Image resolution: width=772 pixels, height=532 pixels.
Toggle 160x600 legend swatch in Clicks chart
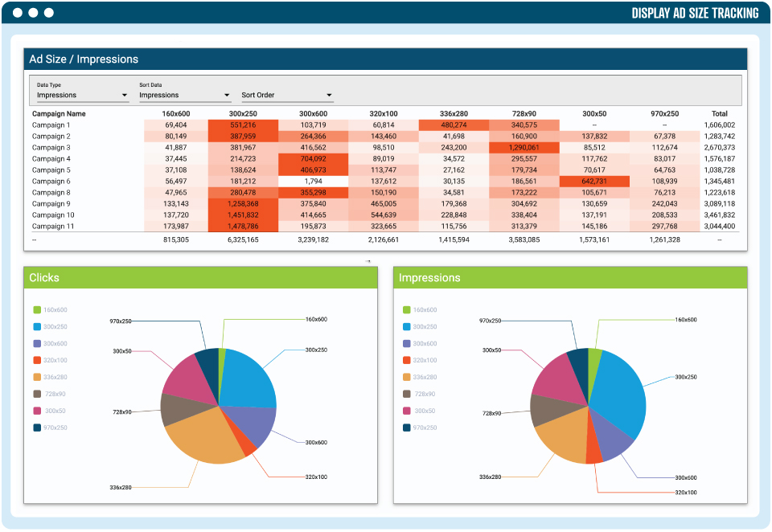(37, 310)
